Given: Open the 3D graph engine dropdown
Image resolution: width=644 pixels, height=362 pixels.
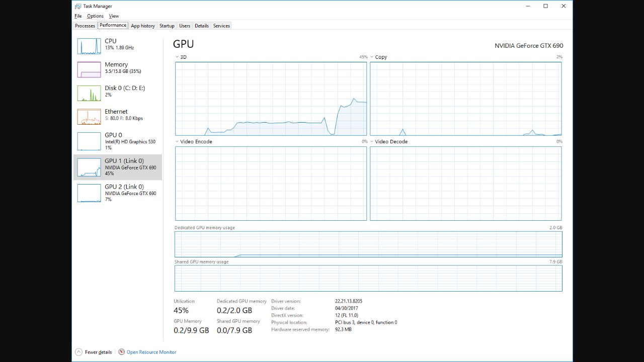Looking at the screenshot, I should coord(177,57).
